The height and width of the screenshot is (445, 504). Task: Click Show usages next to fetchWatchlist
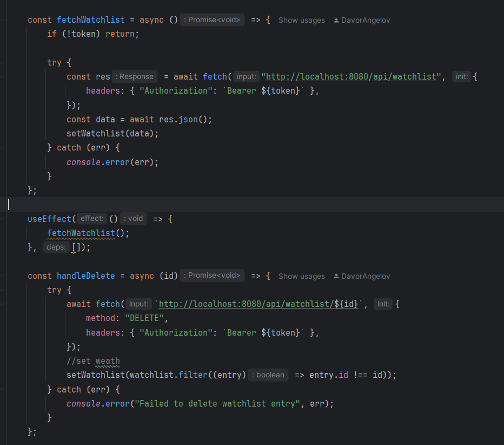[302, 20]
